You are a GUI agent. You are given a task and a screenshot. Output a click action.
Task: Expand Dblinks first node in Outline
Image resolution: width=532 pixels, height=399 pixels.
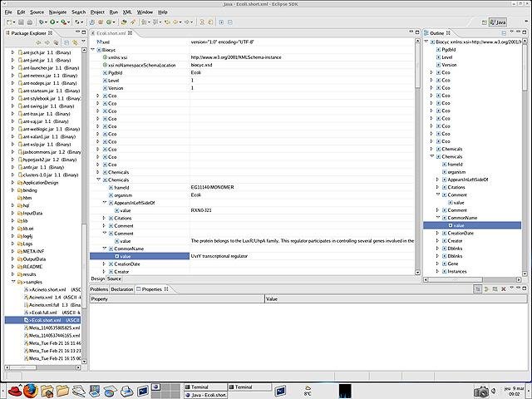pos(438,249)
